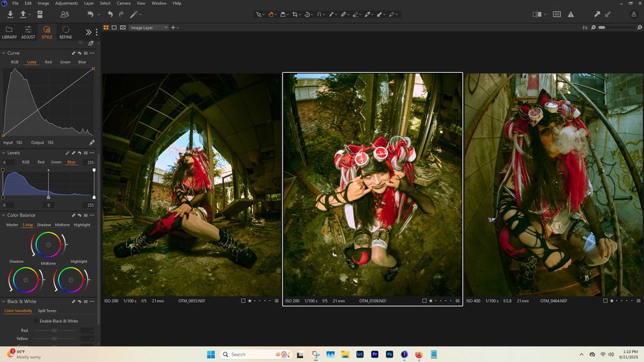Open the Image Layer dropdown
This screenshot has width=644, height=362.
pyautogui.click(x=149, y=28)
